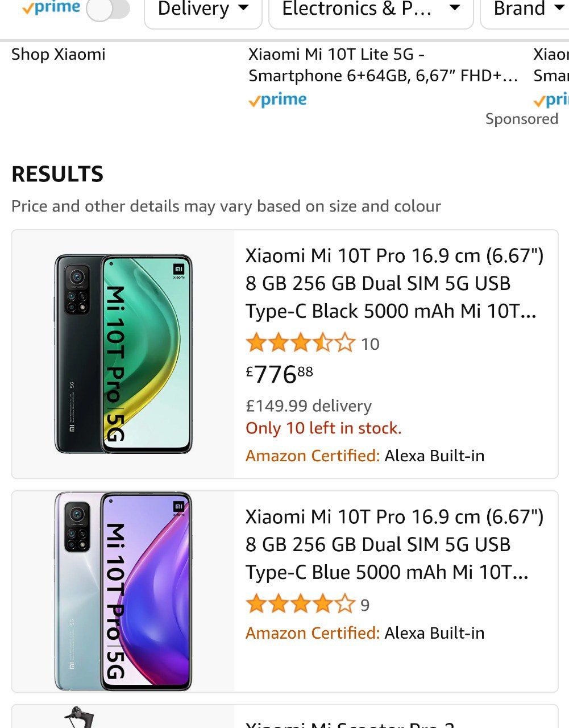Screen dimensions: 569x728
Task: Click the Prime logo under Mi 10T Lite
Action: coord(277,100)
